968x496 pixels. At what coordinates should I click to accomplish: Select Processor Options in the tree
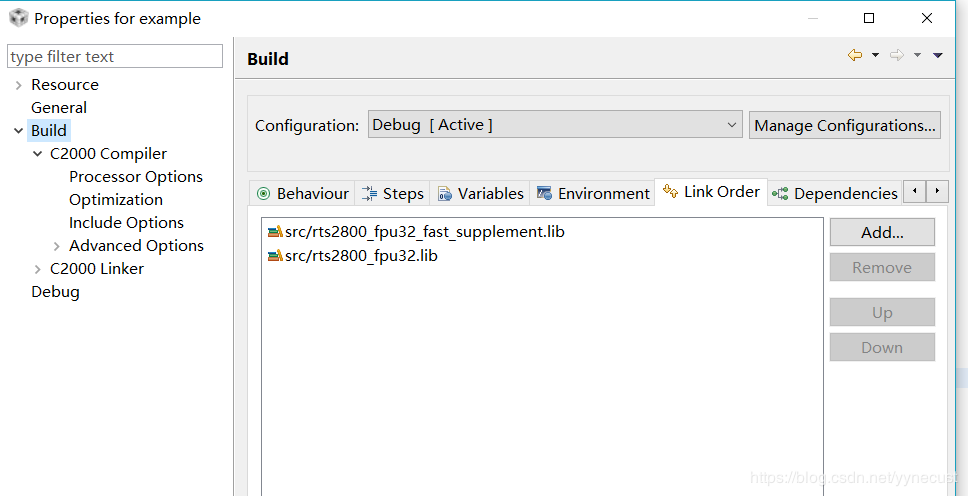click(136, 177)
